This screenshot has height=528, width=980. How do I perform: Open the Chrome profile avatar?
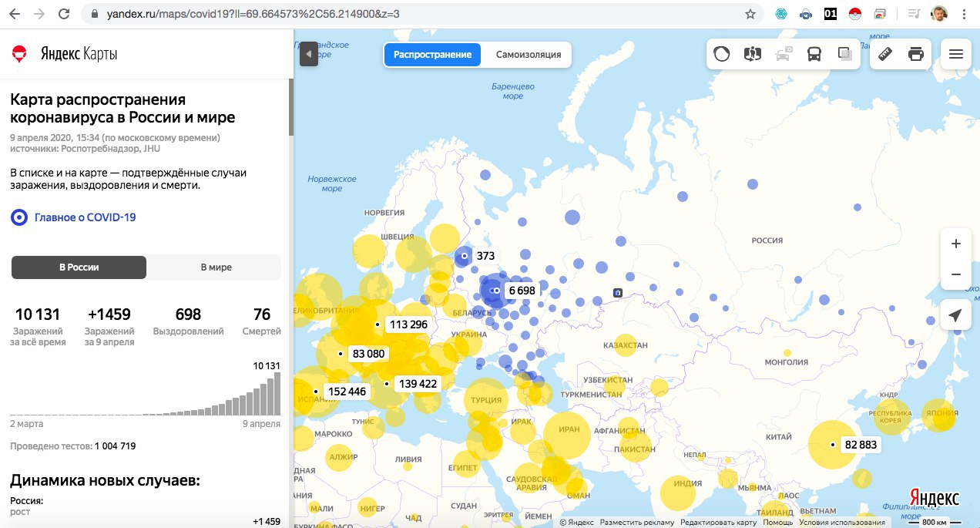point(939,13)
